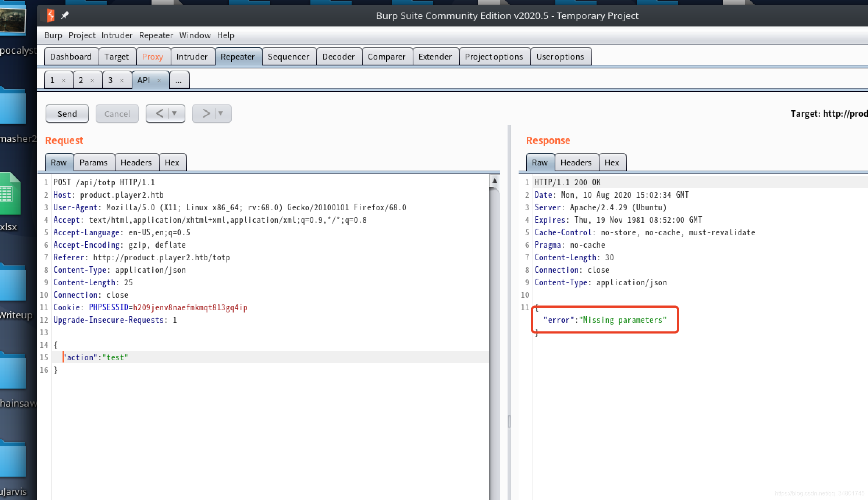
Task: Open the Writeup folder on desktop
Action: click(x=13, y=283)
